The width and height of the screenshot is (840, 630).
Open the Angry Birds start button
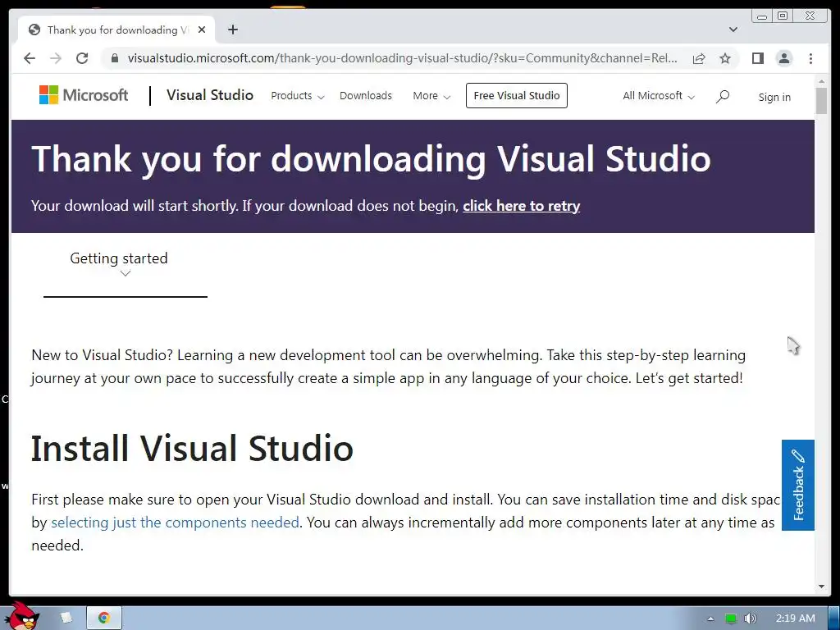click(21, 616)
